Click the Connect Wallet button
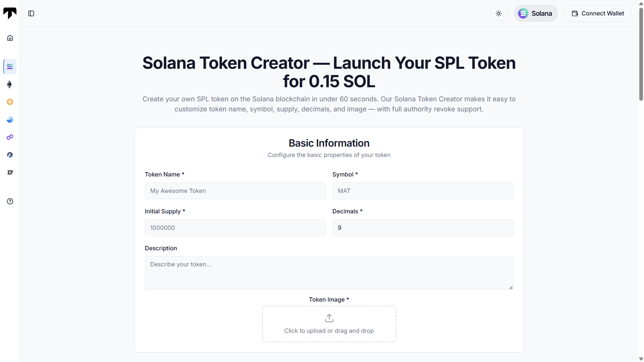The width and height of the screenshot is (644, 362). tap(598, 13)
